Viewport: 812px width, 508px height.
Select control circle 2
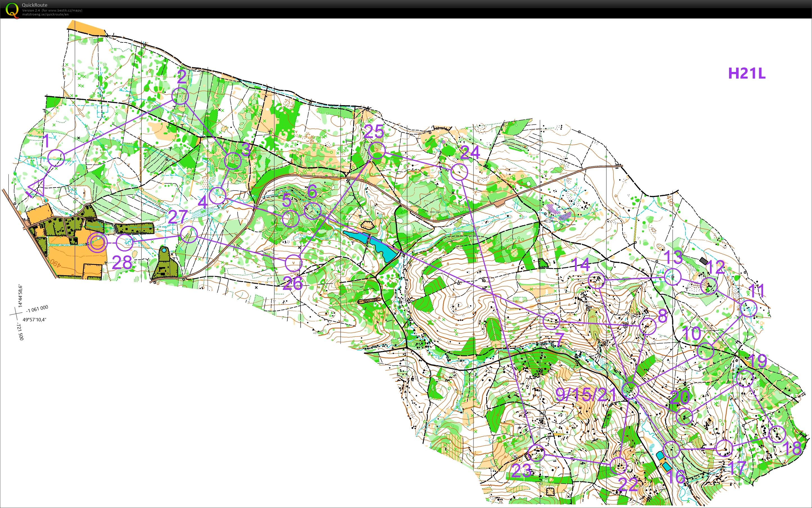click(x=180, y=96)
